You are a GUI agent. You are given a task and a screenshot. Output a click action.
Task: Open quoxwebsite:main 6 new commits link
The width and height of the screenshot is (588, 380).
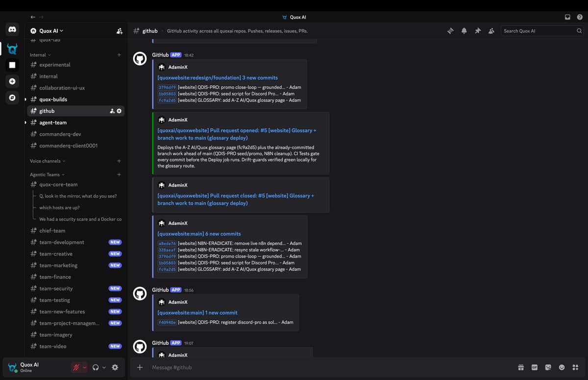[199, 234]
